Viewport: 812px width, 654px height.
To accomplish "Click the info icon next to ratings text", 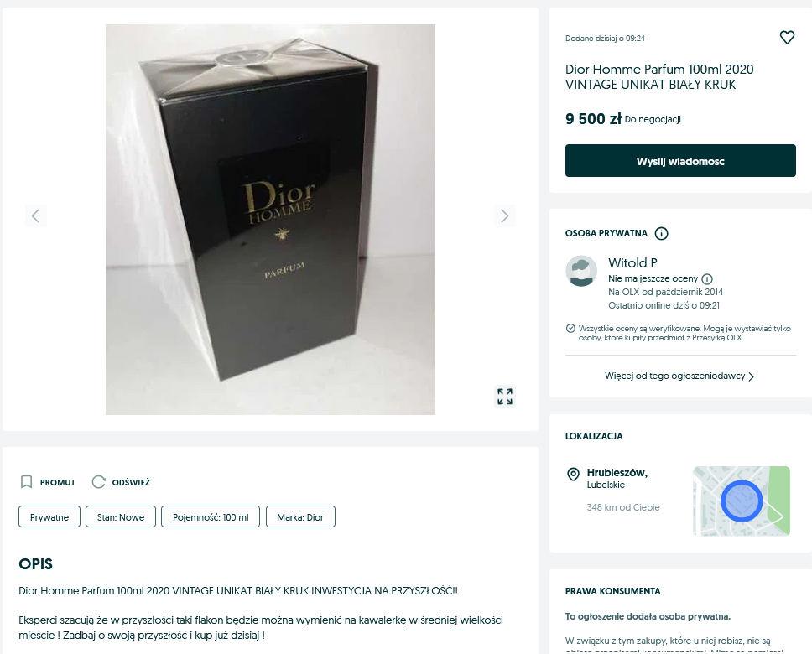I will click(x=707, y=279).
